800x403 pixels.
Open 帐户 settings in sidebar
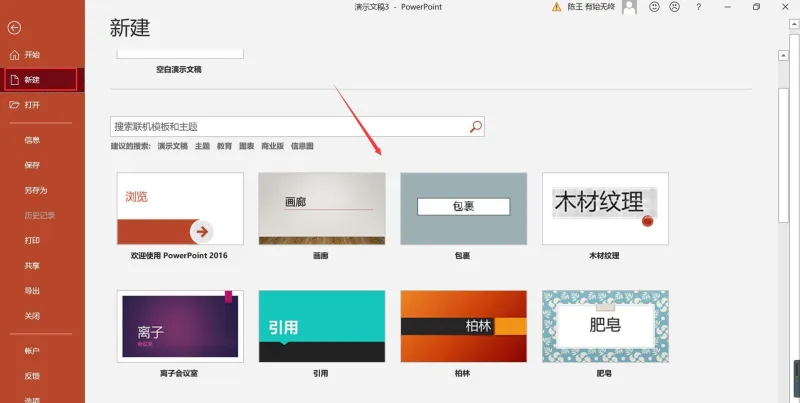click(32, 351)
